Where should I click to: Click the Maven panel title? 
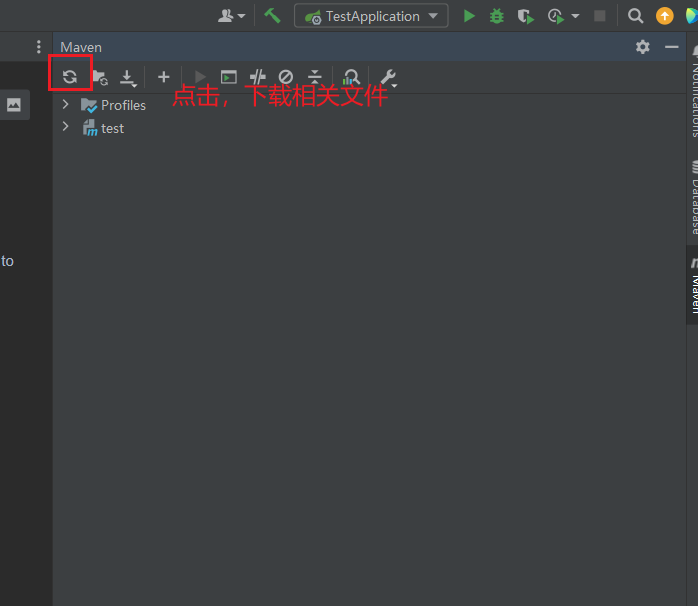pyautogui.click(x=81, y=47)
